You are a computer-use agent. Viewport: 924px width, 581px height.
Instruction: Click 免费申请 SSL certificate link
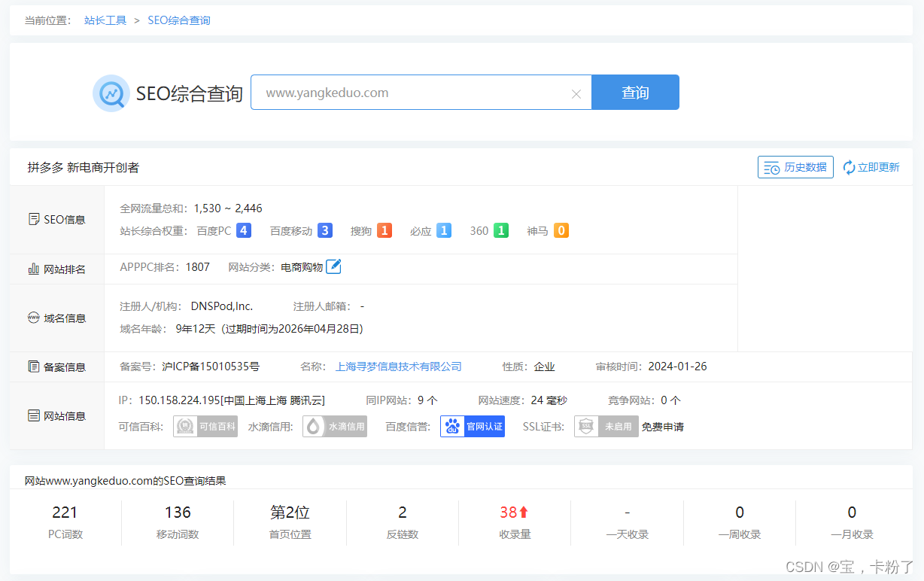pos(663,427)
